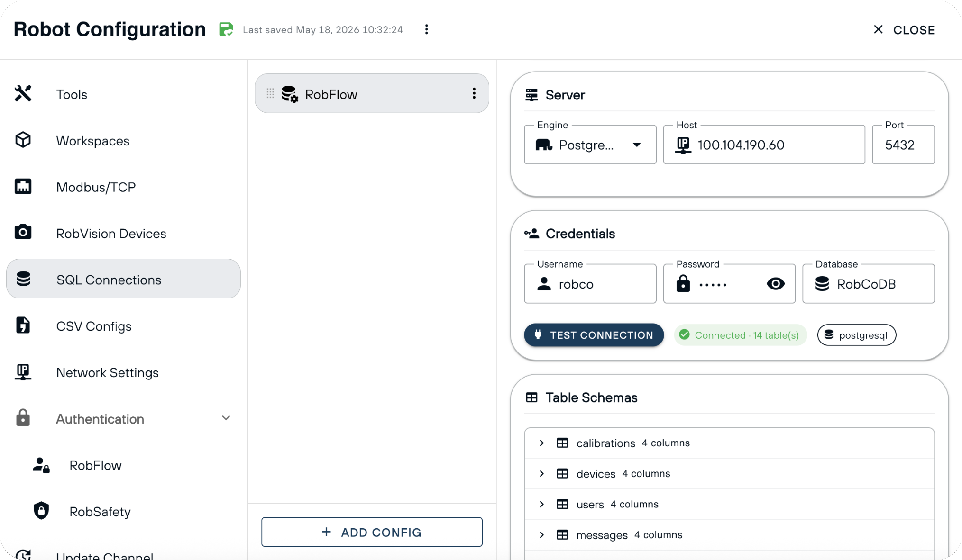This screenshot has width=962, height=560.
Task: Toggle password visibility eye icon
Action: coord(776,284)
